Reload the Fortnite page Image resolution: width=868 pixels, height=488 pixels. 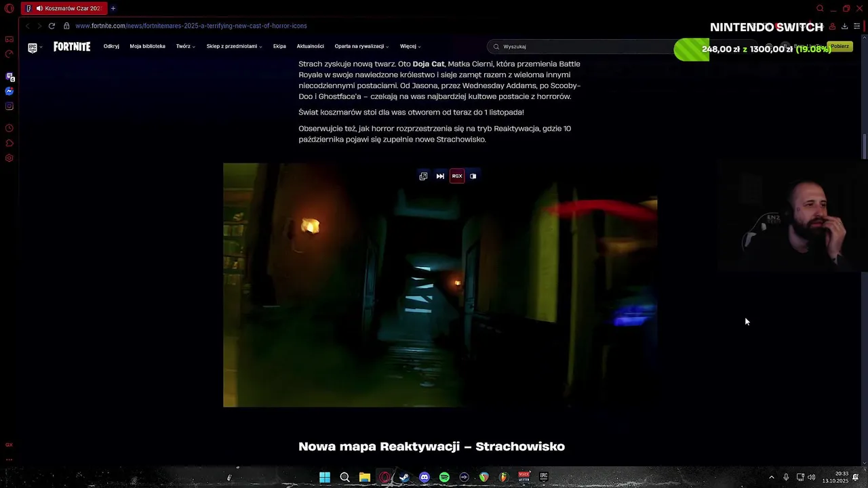click(x=52, y=26)
